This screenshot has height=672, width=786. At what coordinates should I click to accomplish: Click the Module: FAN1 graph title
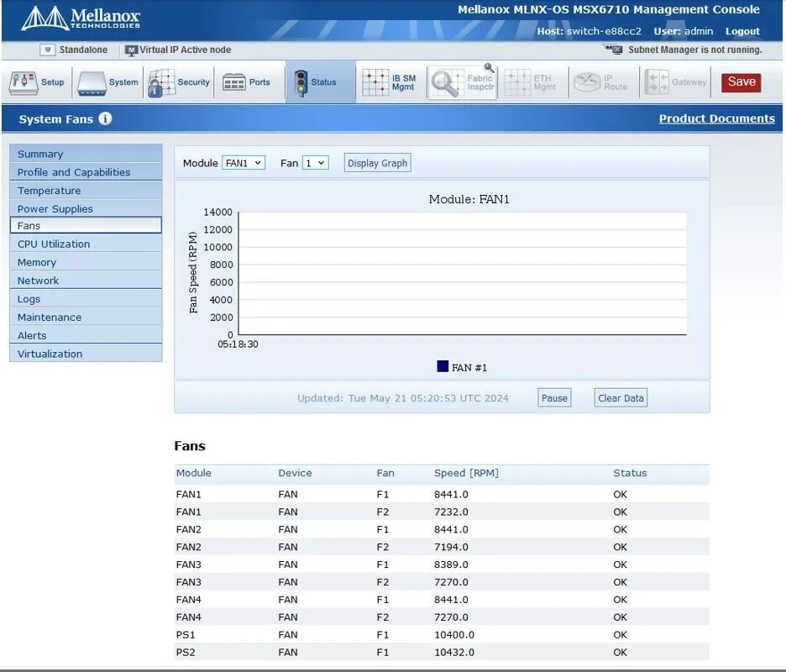coord(469,199)
